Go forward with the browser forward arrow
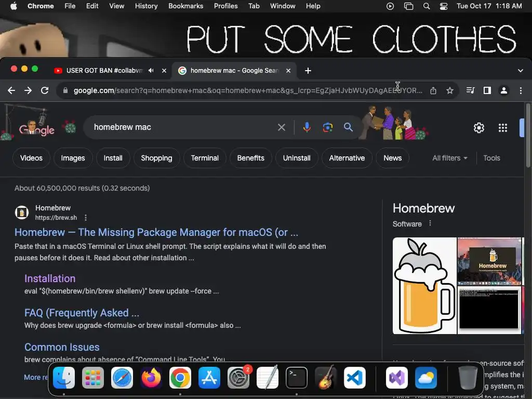The height and width of the screenshot is (399, 532). click(28, 90)
